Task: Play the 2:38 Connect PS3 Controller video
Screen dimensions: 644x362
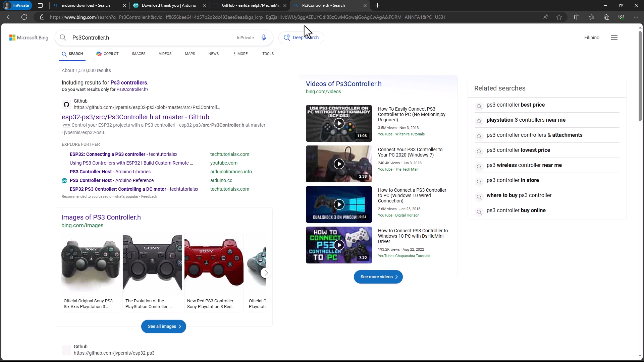Action: click(x=339, y=164)
